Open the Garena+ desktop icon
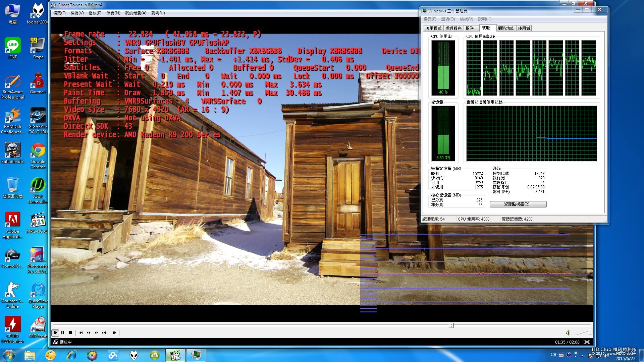 pos(38,83)
